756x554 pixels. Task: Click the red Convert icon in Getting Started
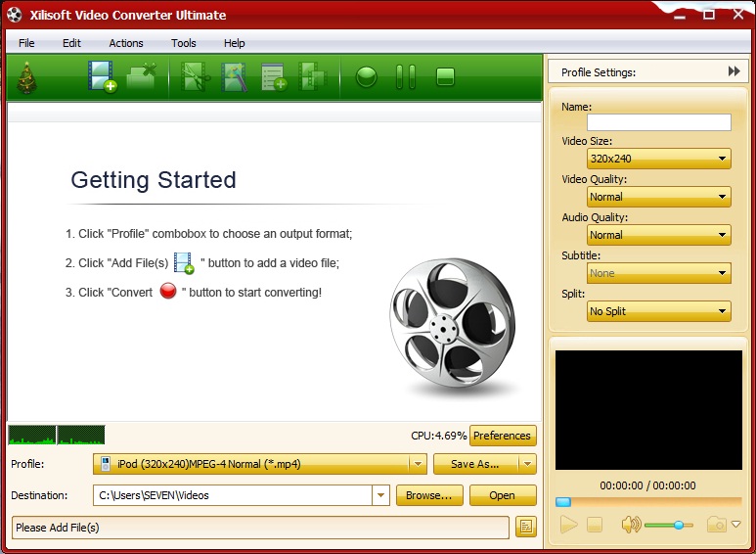[x=168, y=291]
